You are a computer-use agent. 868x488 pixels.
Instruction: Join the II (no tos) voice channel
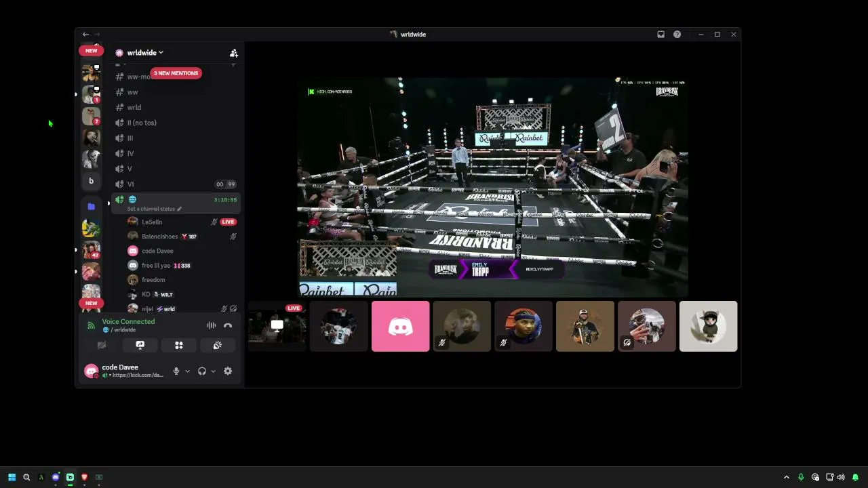point(142,123)
